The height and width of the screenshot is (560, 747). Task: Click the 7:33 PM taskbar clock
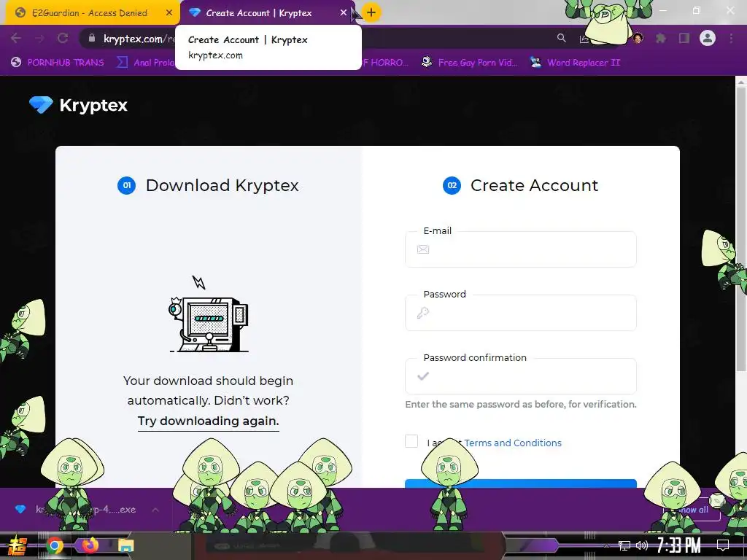679,545
